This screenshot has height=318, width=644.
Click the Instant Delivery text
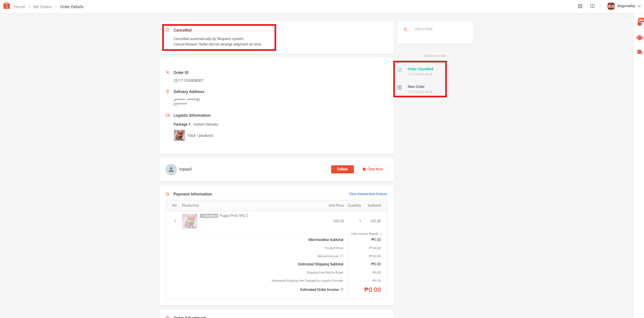pos(206,125)
